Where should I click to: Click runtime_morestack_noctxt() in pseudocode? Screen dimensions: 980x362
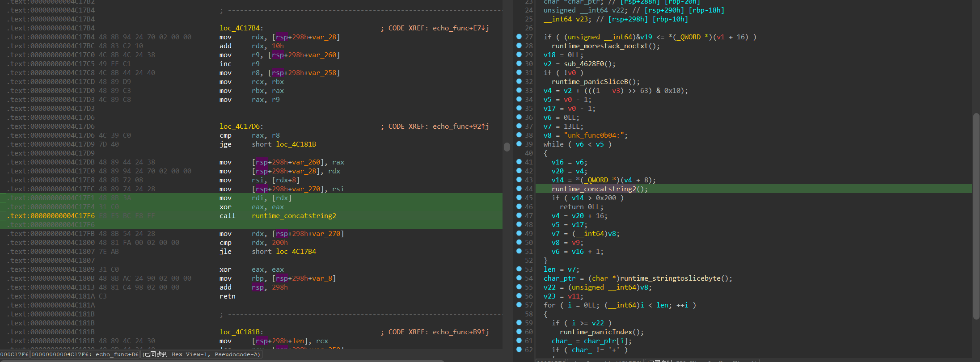pos(605,46)
